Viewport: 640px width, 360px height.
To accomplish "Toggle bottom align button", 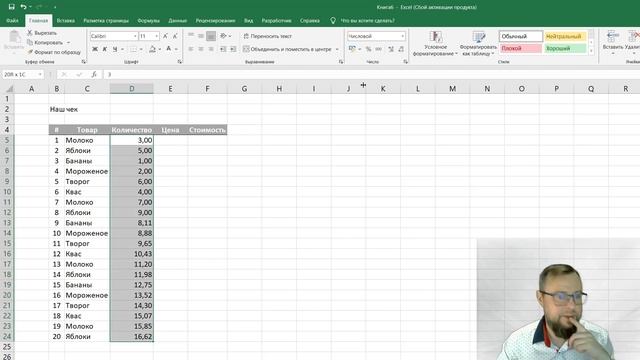I will (211, 36).
